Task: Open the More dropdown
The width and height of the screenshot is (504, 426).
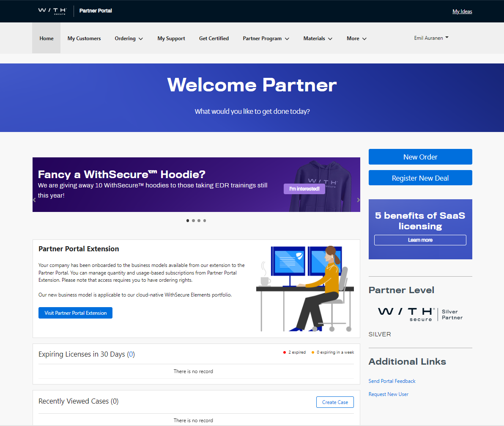Action: point(356,38)
